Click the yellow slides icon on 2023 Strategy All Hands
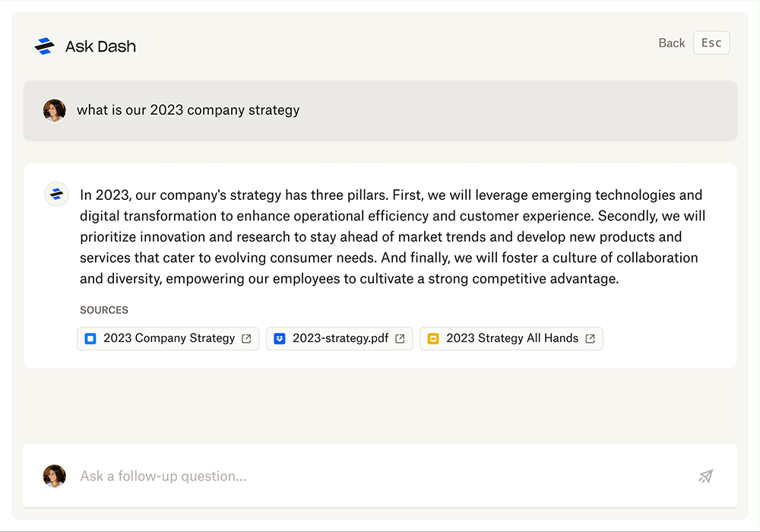The width and height of the screenshot is (760, 532). coord(433,339)
